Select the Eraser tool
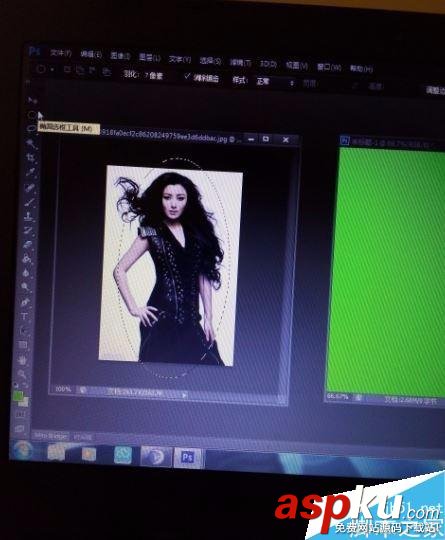 28,245
